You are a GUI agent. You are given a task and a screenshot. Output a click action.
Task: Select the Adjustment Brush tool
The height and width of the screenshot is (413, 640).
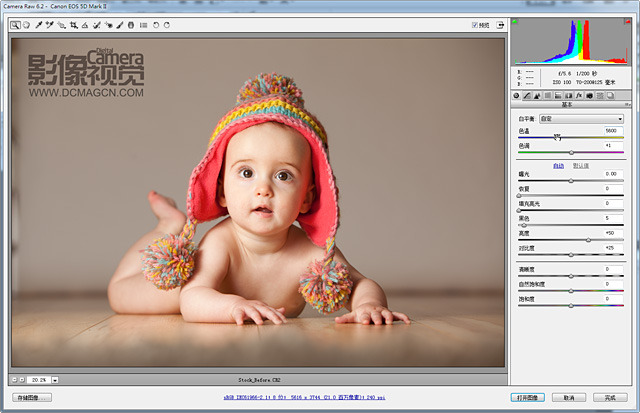[120, 25]
